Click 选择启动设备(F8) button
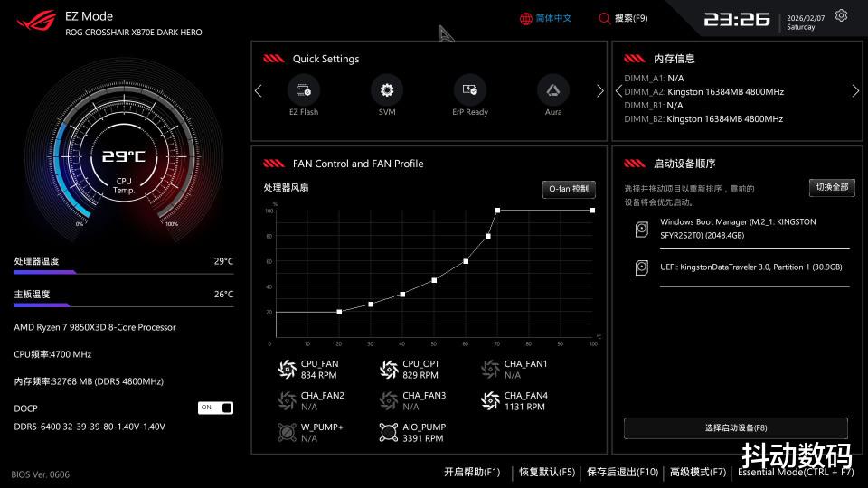Screen dimensions: 868x488 click(736, 428)
